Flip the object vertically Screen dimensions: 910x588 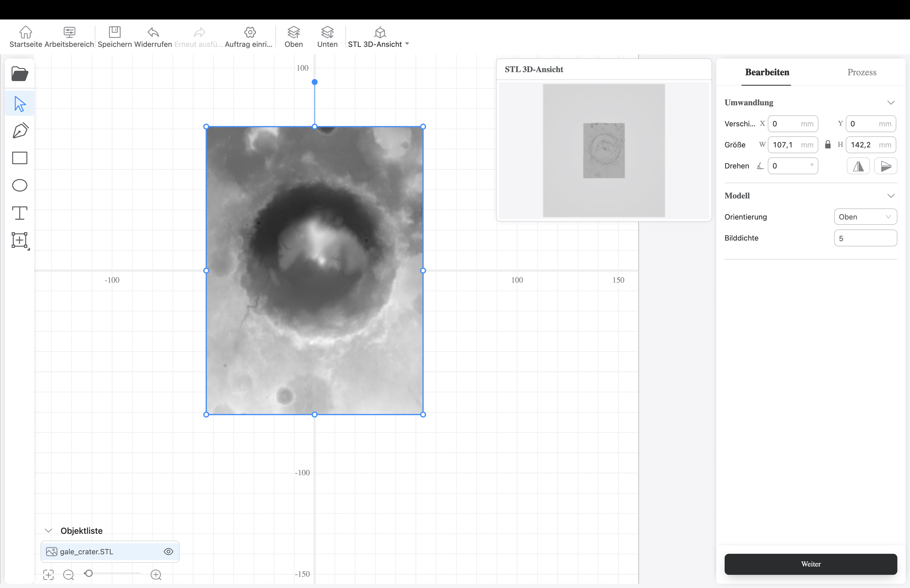point(886,166)
